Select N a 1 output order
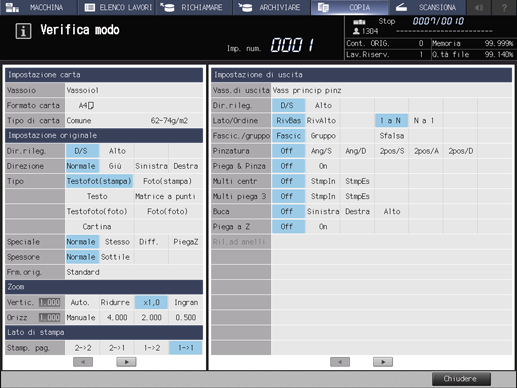 pos(424,121)
